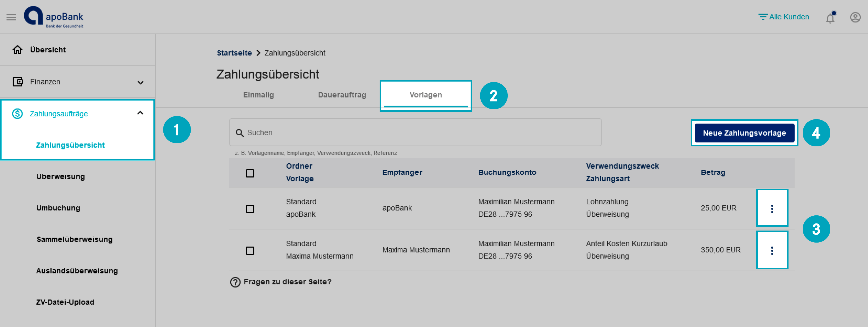Click the Verwendungszweck Zahlungsart column header

coord(622,172)
